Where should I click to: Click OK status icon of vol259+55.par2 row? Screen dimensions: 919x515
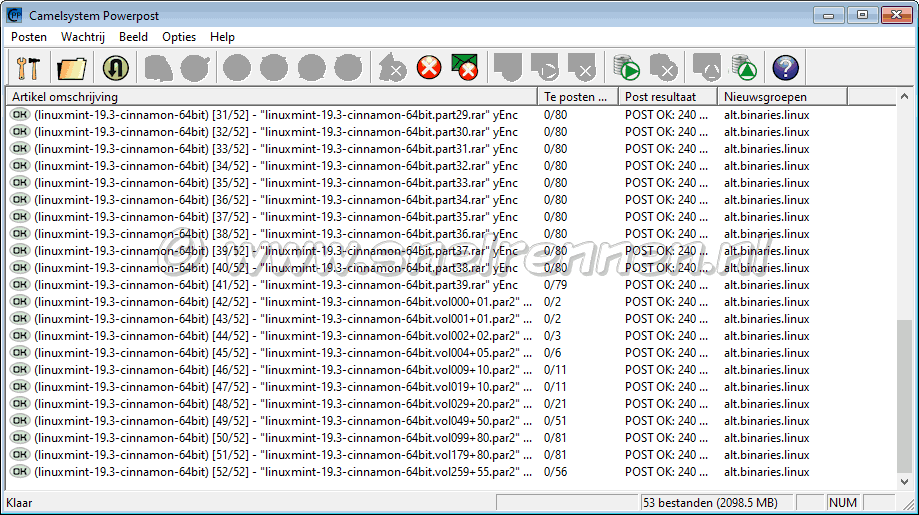pyautogui.click(x=19, y=471)
